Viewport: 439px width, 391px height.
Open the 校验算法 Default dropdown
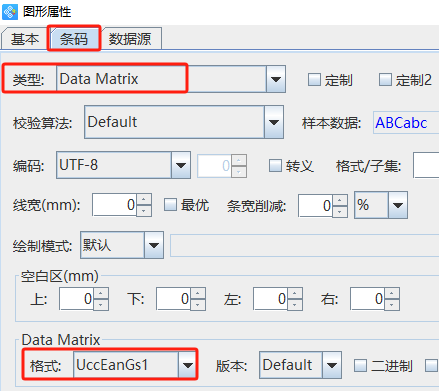tap(184, 122)
